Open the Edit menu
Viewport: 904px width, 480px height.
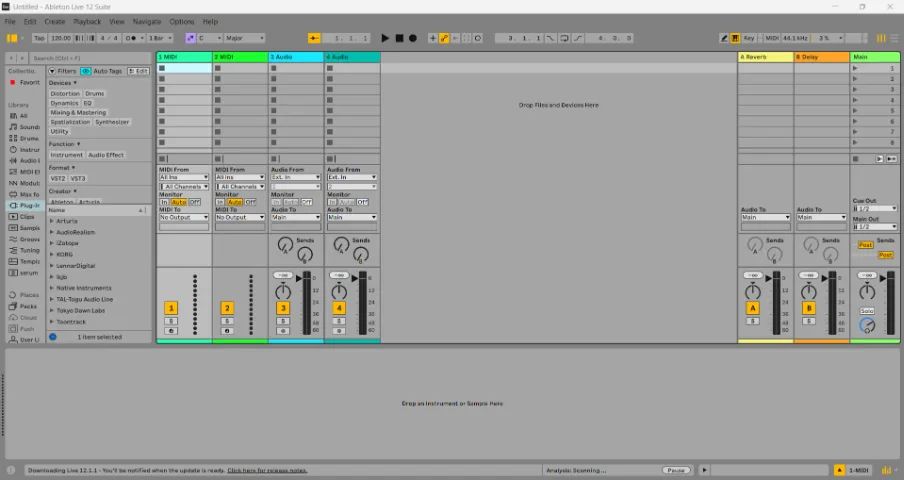coord(30,21)
